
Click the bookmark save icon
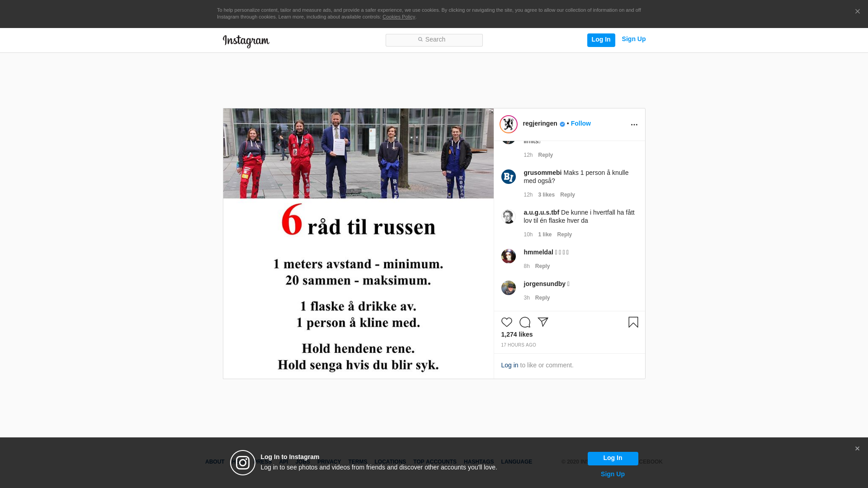(x=633, y=322)
